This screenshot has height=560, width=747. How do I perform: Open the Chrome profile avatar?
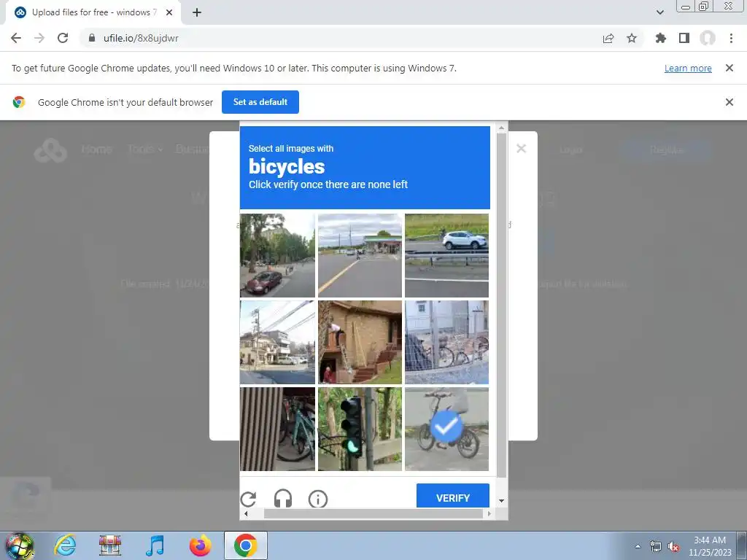pyautogui.click(x=708, y=38)
